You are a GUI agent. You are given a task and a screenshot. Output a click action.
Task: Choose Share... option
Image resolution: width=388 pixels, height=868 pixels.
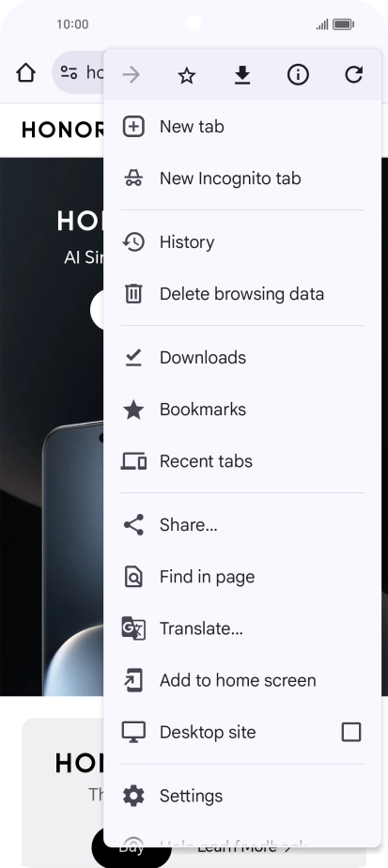pos(242,525)
